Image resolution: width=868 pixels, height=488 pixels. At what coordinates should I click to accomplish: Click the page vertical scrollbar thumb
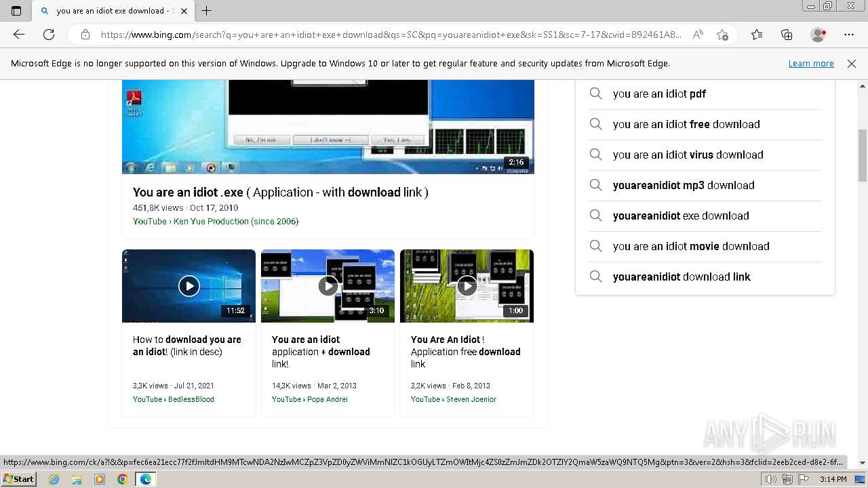coord(863,155)
